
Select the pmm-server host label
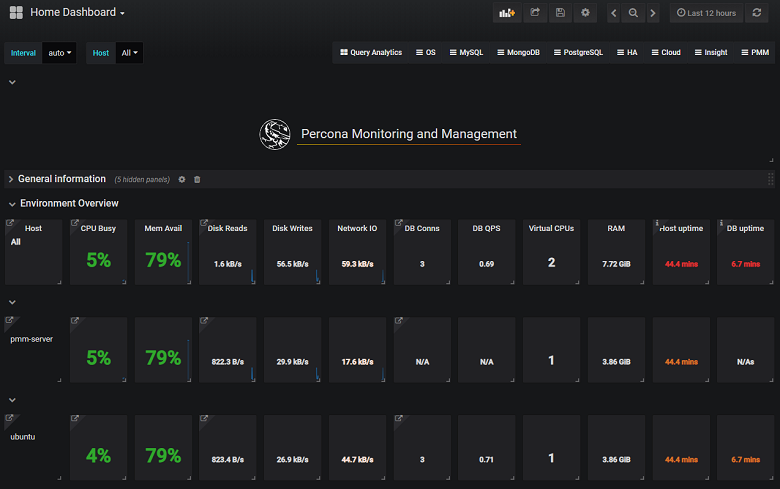pos(31,339)
